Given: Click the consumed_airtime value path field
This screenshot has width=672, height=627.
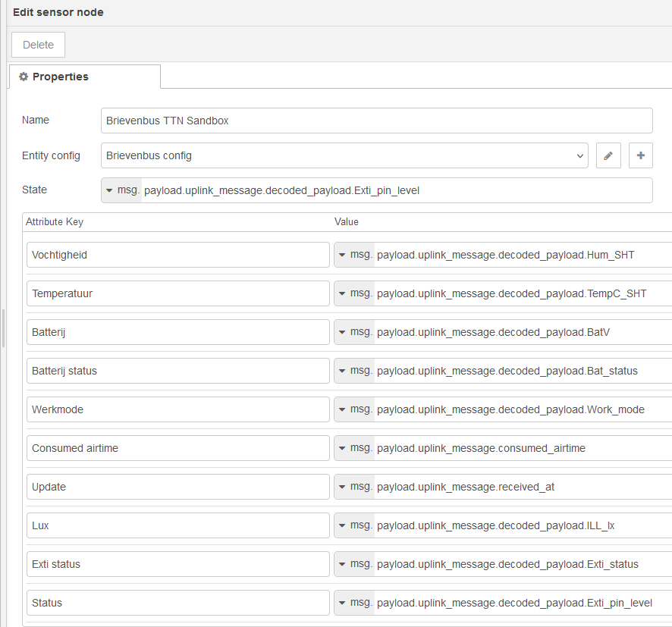Looking at the screenshot, I should [x=523, y=448].
